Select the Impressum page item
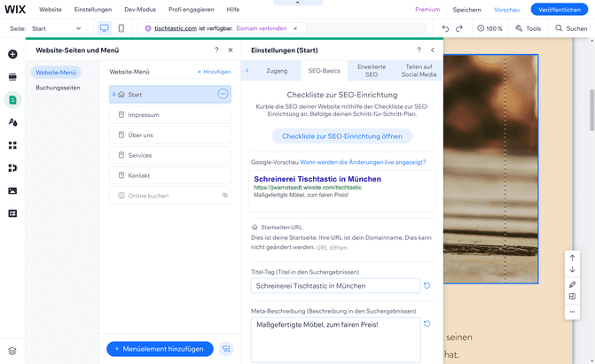 170,114
